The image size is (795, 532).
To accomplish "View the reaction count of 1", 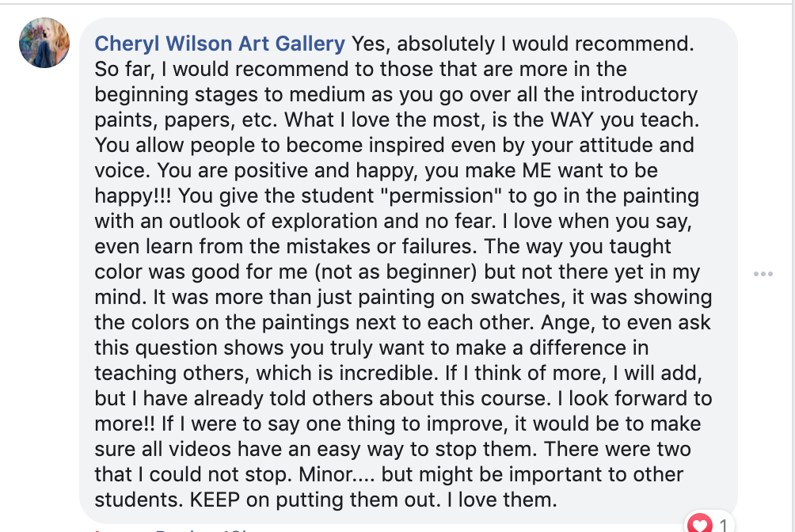I will (724, 526).
